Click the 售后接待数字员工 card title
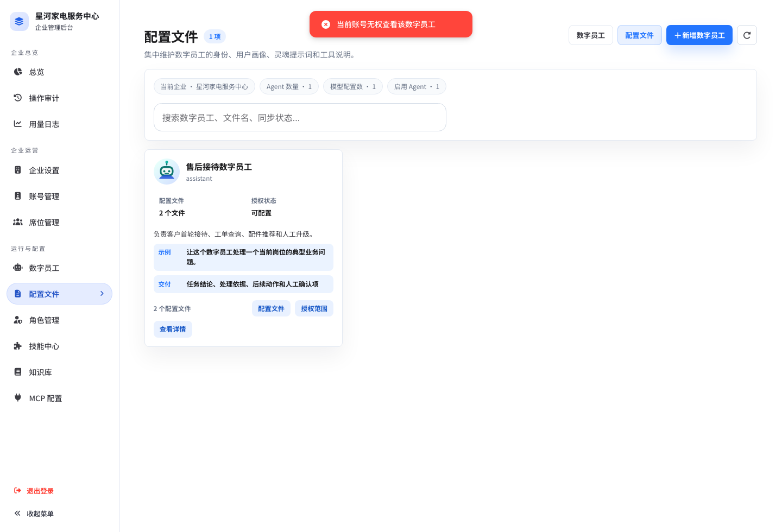Screen dimensions: 782x532 pos(219,167)
